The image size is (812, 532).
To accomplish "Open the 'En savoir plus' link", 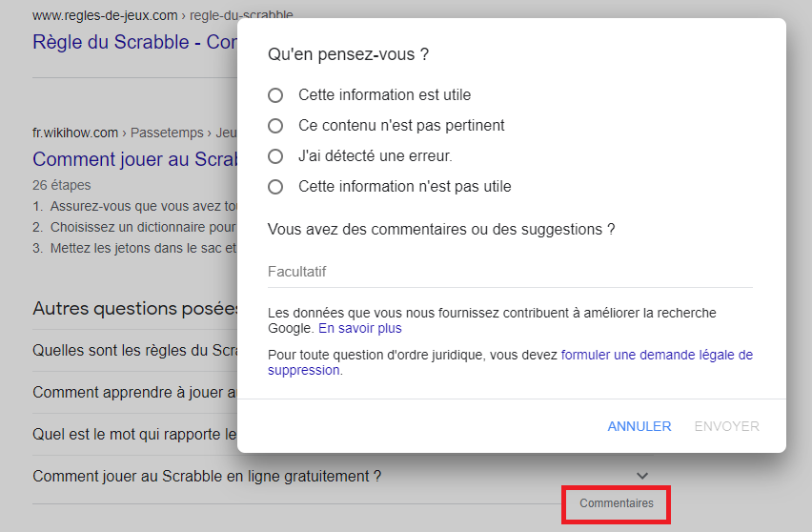I will [359, 329].
